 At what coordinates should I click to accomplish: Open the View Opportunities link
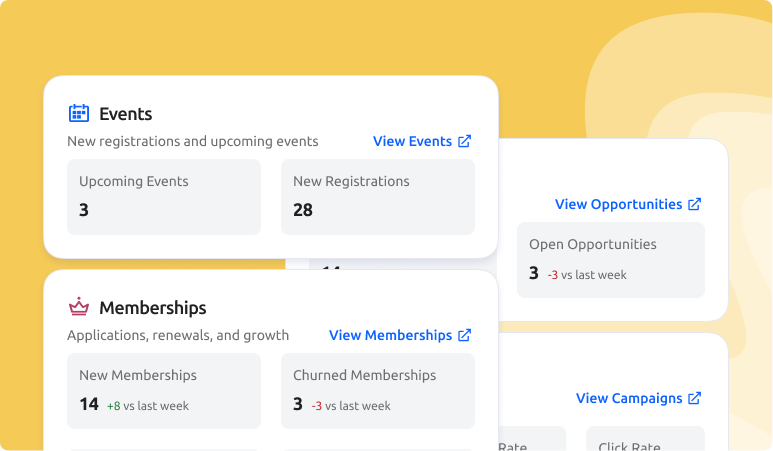click(x=618, y=204)
